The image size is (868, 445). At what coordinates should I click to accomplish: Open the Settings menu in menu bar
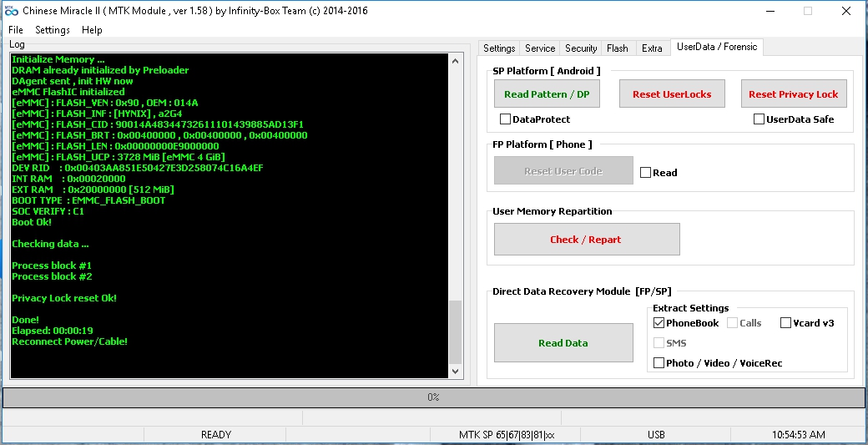pos(52,30)
